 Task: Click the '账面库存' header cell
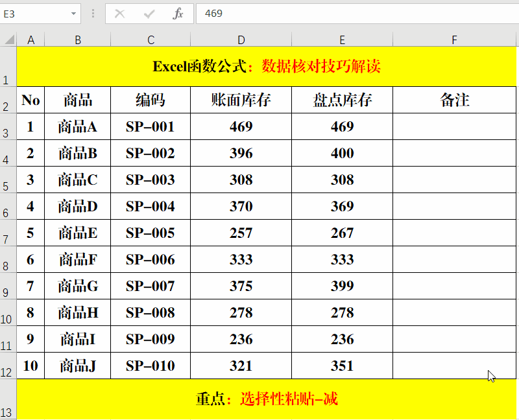point(241,100)
